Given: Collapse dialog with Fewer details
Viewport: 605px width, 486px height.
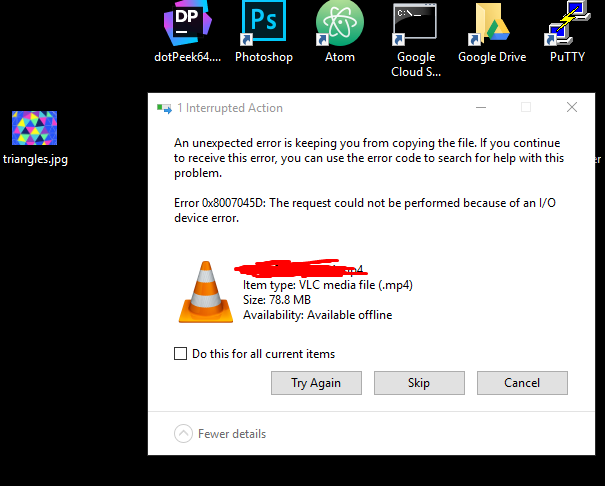Looking at the screenshot, I should (x=220, y=434).
